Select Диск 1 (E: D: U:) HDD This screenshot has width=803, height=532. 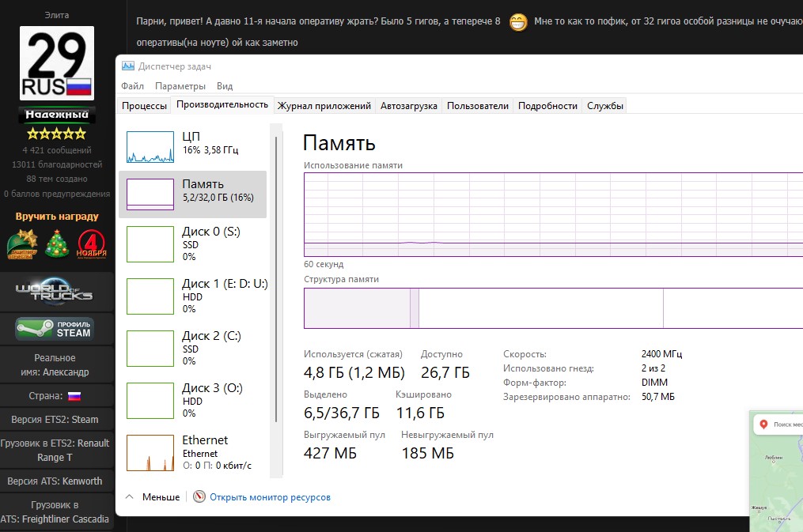pos(192,296)
